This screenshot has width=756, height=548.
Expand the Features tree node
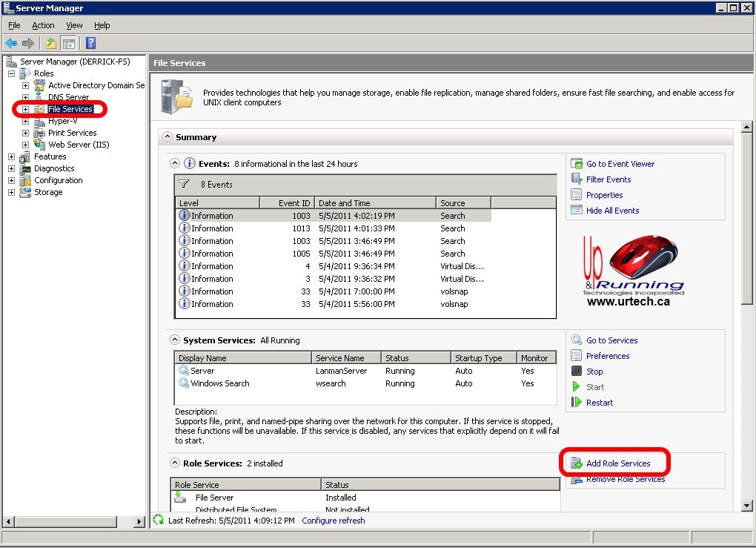coord(11,156)
